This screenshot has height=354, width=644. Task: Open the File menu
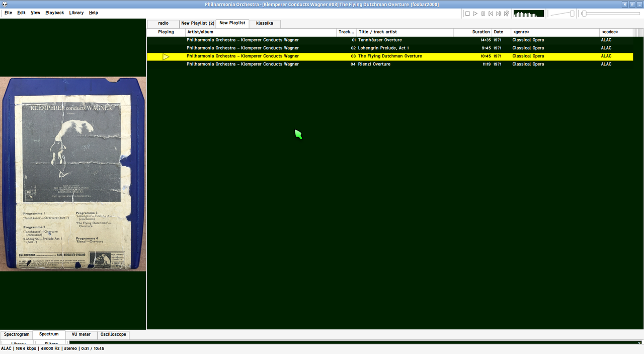(9, 13)
